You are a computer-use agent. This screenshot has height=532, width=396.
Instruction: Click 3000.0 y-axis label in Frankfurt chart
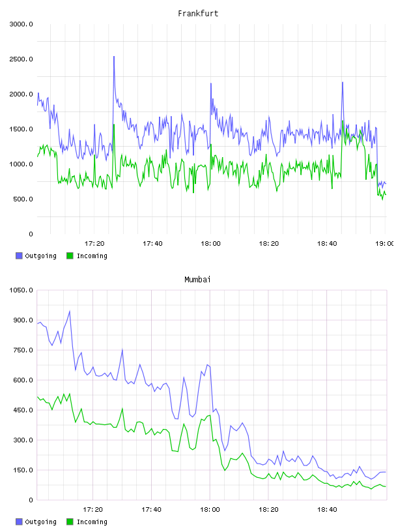point(21,24)
